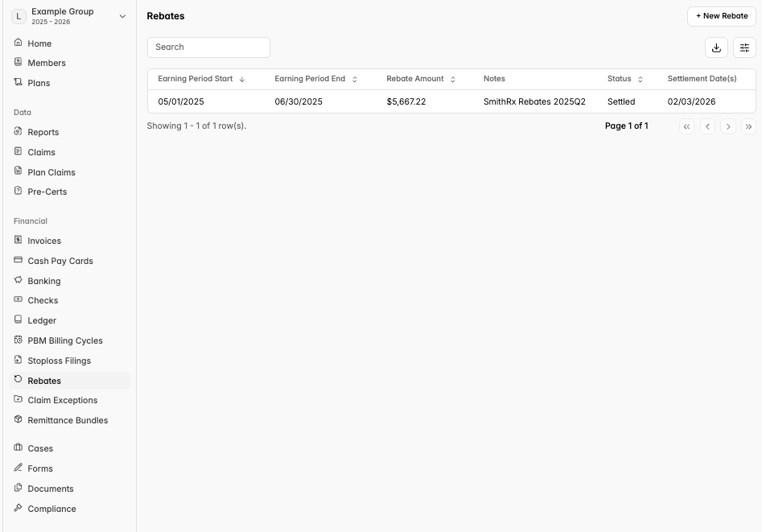Click the Documents icon
Screen dimensions: 762x532
(18, 487)
